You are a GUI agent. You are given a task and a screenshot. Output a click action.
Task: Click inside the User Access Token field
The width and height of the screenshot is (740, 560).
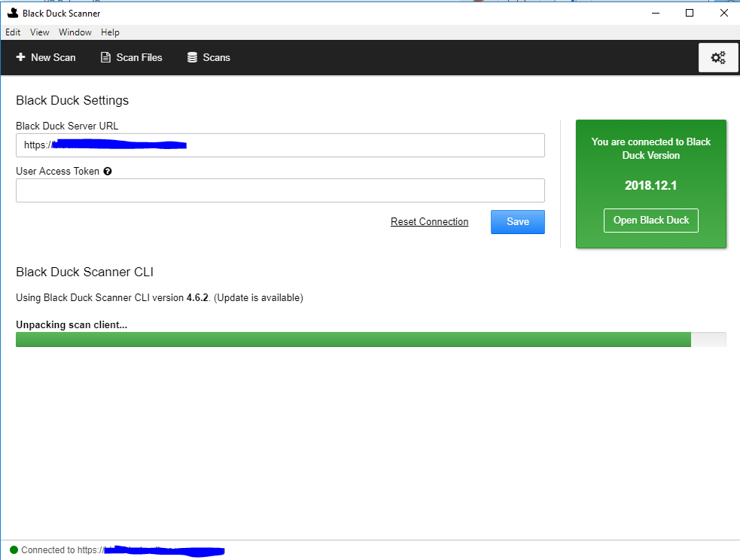pyautogui.click(x=280, y=190)
